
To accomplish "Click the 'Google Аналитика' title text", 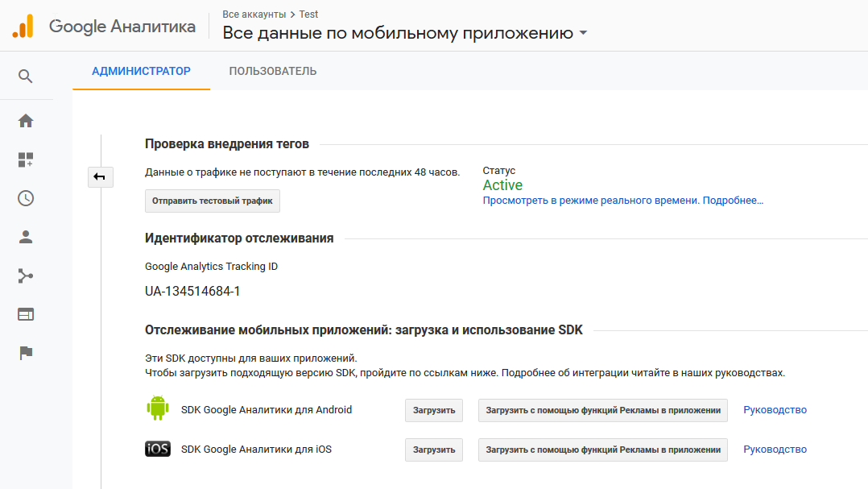I will tap(122, 26).
